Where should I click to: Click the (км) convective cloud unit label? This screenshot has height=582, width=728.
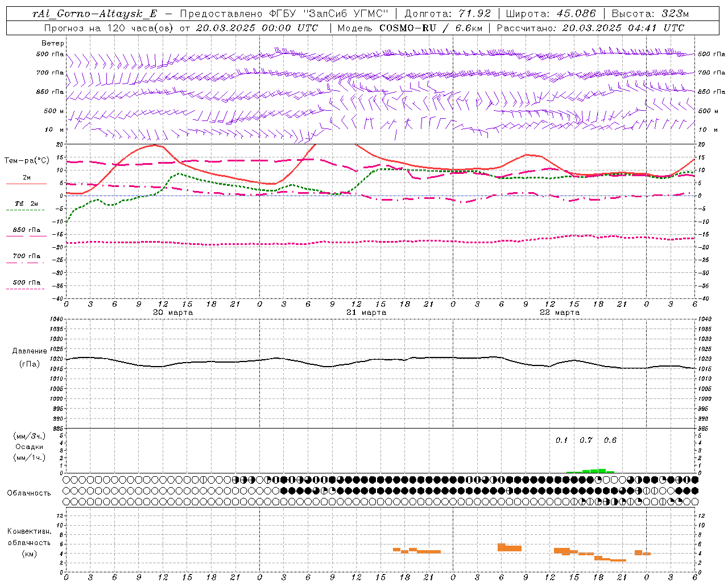click(29, 554)
